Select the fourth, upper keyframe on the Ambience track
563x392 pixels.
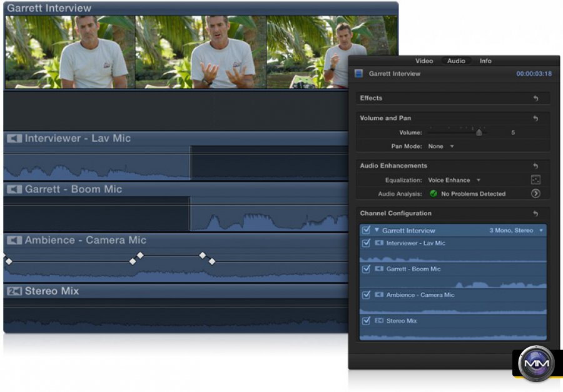click(203, 255)
